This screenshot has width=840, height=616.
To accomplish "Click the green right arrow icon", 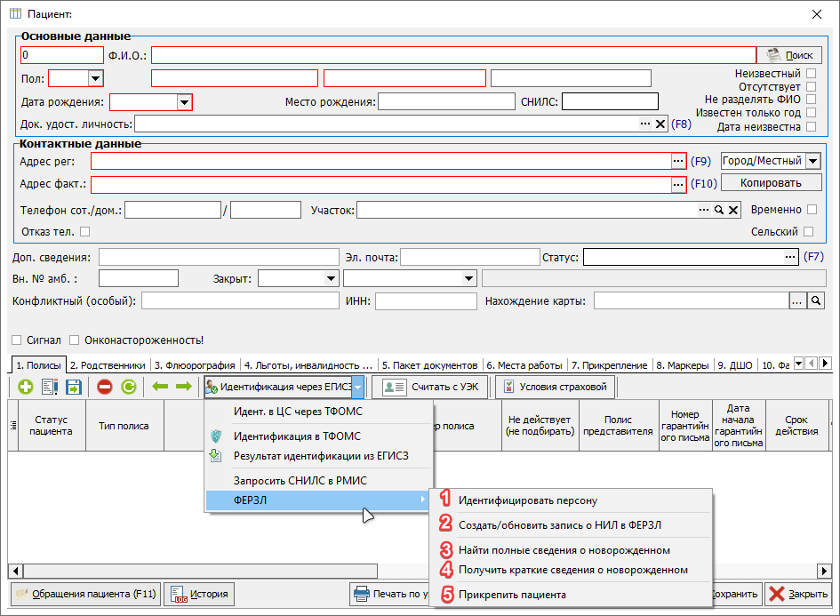I will (184, 387).
